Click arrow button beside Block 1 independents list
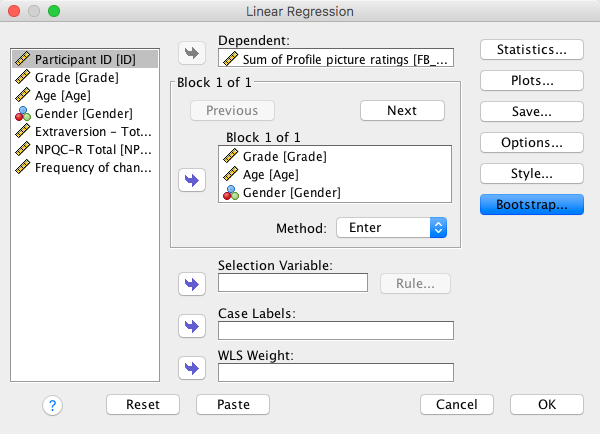 coord(190,180)
